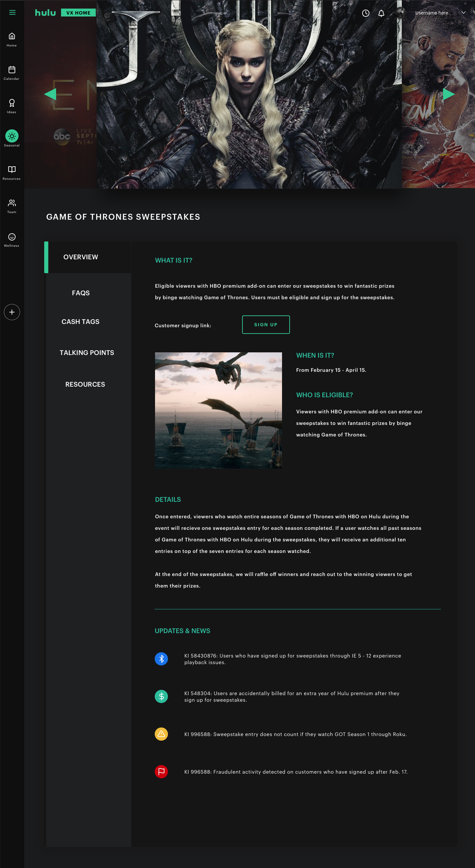Open the fraudulent activity update
The width and height of the screenshot is (475, 868).
point(296,772)
